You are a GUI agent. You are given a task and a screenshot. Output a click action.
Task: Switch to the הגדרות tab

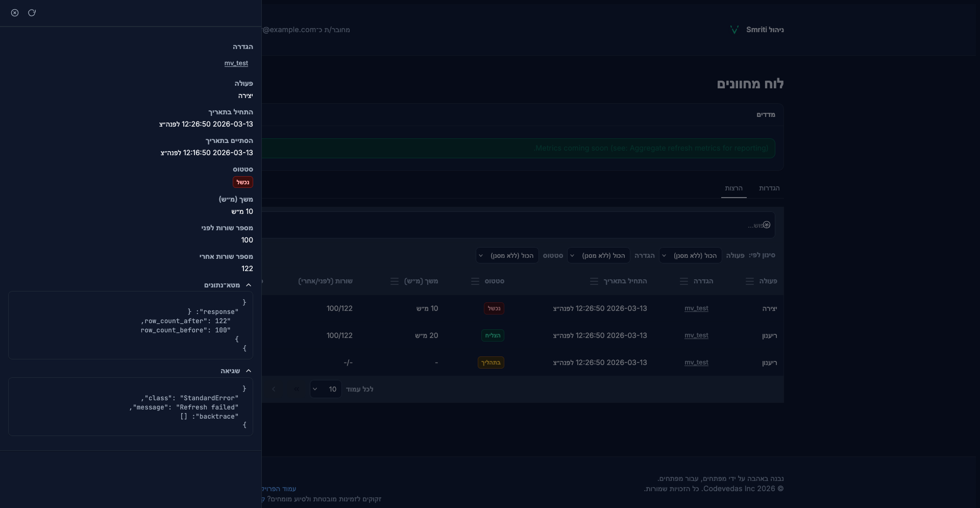pos(769,188)
